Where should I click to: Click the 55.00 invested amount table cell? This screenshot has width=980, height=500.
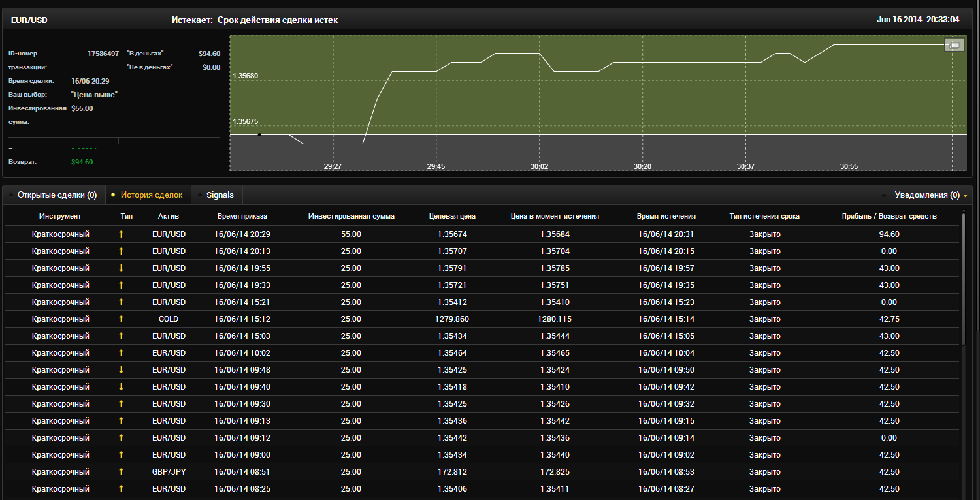(x=351, y=234)
